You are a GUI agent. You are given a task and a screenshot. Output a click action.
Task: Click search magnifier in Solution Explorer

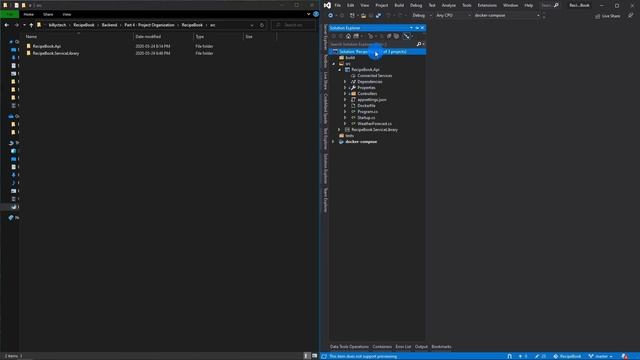(419, 44)
